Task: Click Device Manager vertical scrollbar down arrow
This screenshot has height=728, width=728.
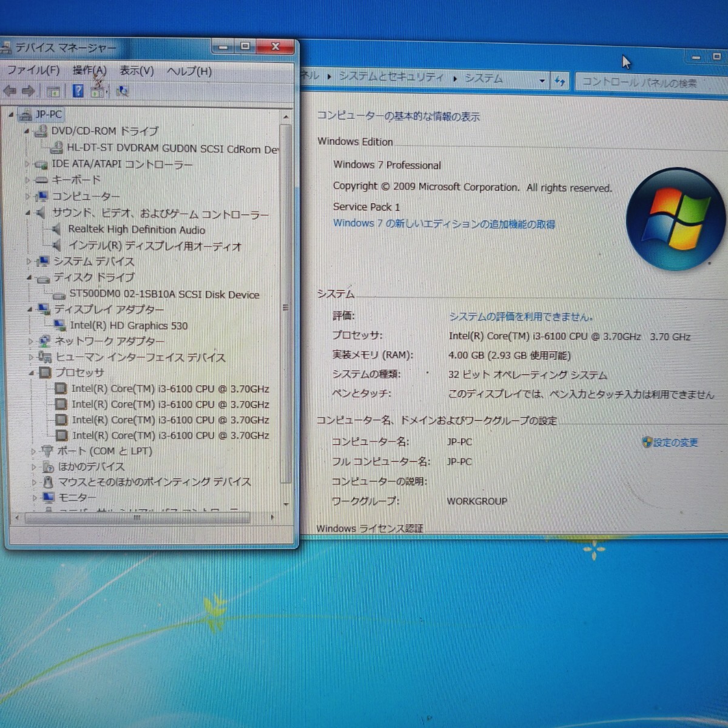Action: coord(286,504)
